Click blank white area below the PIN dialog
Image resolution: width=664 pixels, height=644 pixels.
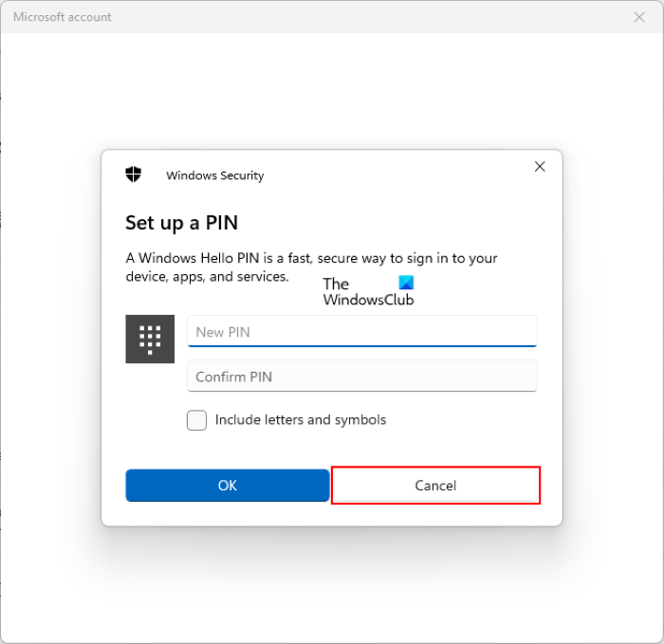[332, 588]
